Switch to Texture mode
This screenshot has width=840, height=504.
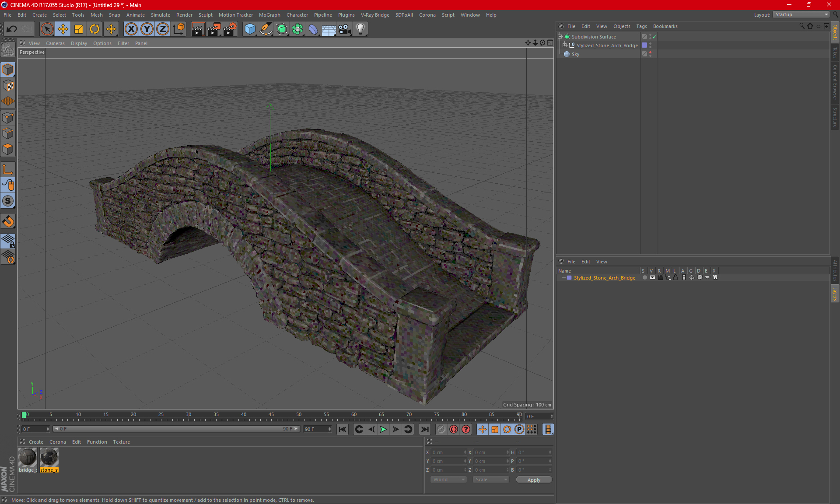click(8, 86)
